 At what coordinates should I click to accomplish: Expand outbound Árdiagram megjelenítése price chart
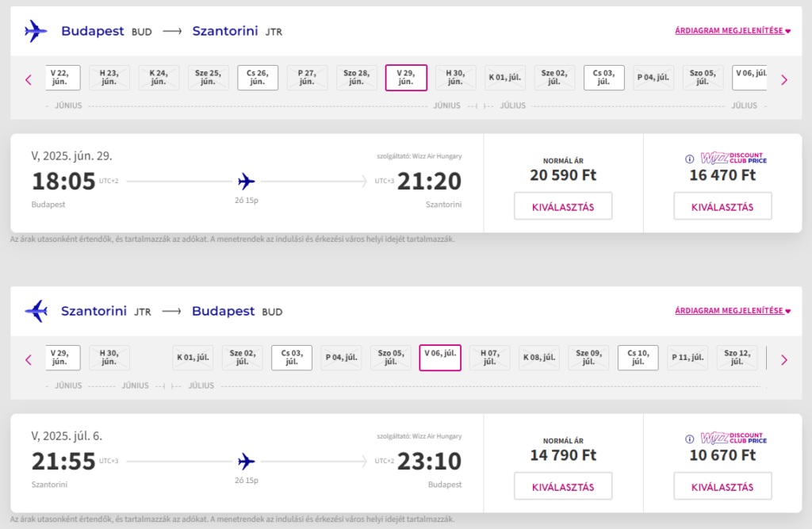(732, 31)
